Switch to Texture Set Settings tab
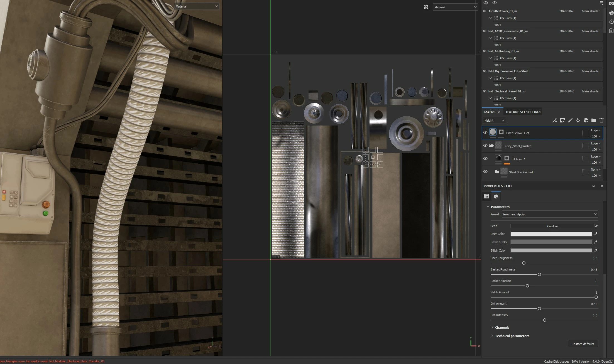 523,112
